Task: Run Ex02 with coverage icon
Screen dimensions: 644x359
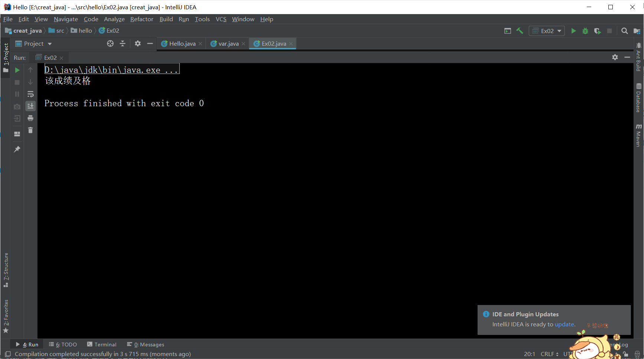Action: pos(597,31)
